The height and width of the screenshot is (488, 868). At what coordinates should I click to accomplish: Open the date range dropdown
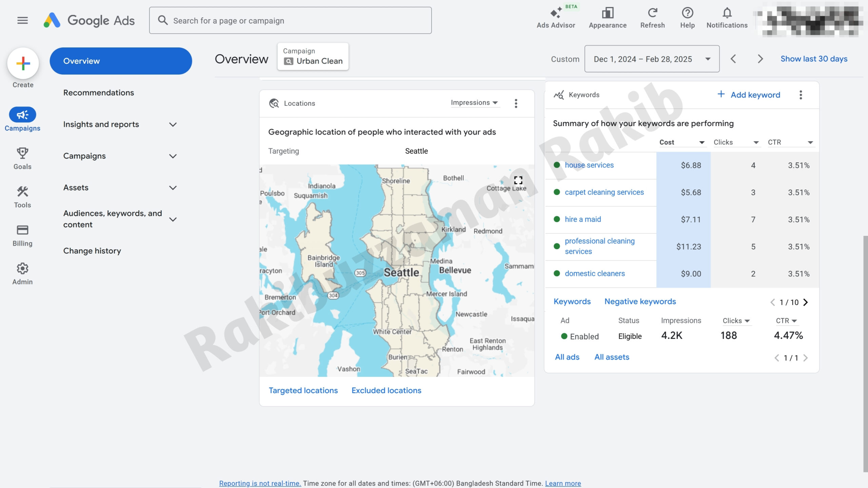[652, 59]
